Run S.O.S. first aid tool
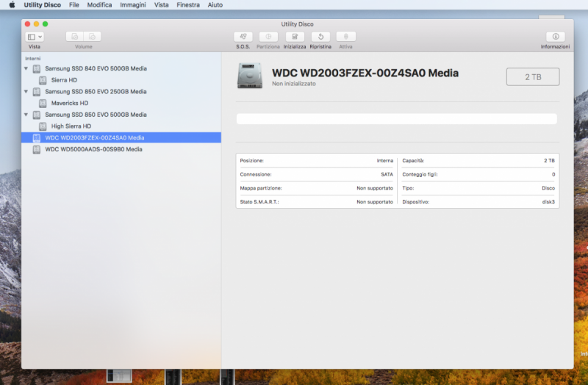The image size is (588, 385). coord(243,36)
